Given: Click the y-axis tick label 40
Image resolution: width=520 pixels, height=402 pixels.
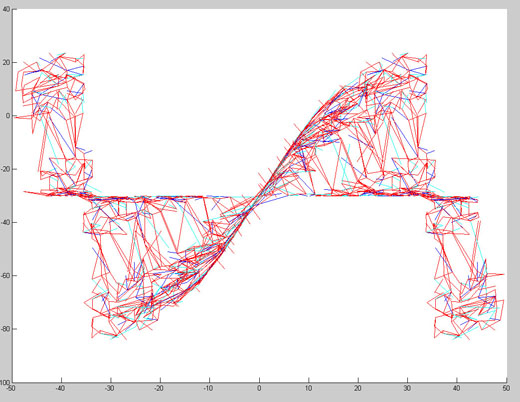Looking at the screenshot, I should [6, 9].
